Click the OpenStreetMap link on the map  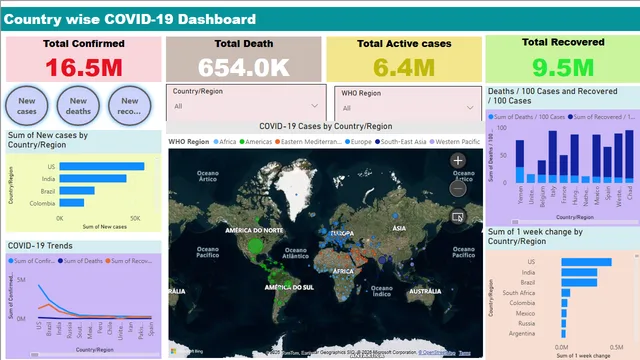pos(437,353)
